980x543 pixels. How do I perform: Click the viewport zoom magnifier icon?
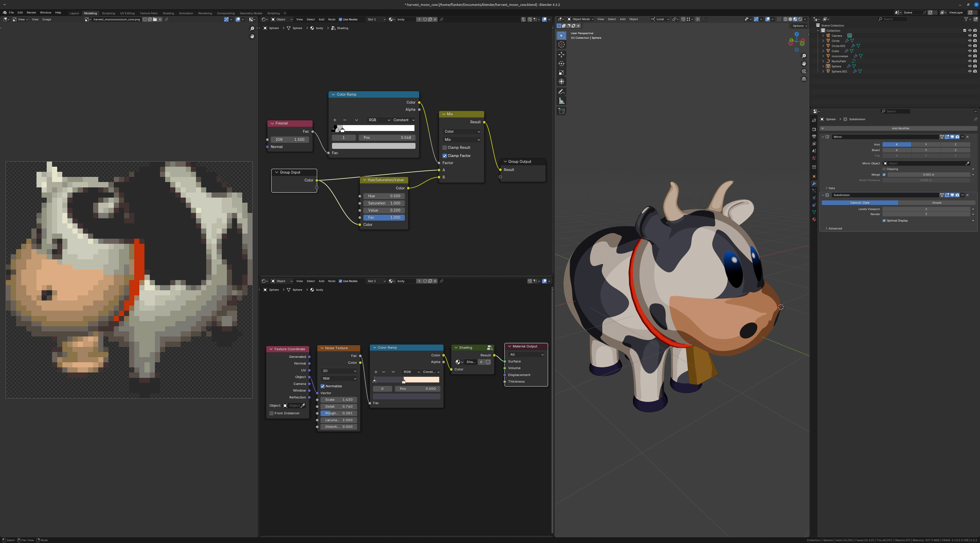coord(804,56)
